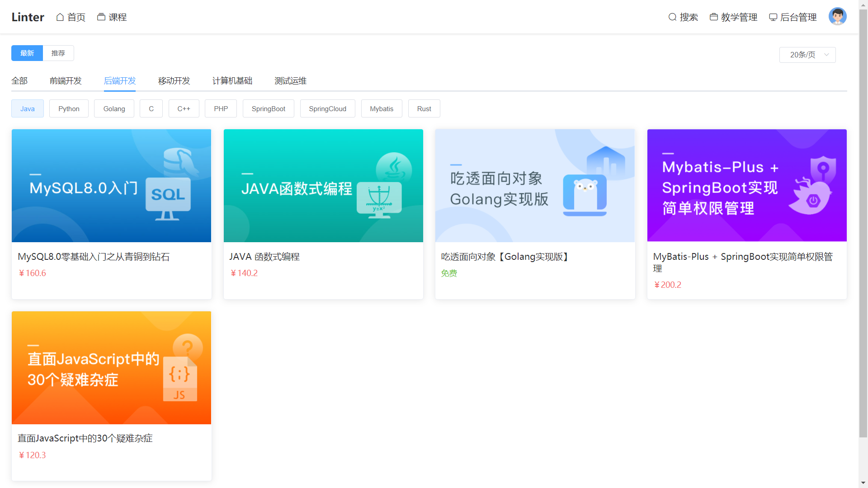Viewport: 868px width, 488px height.
Task: Select the 计算机基础 category tab
Action: click(232, 81)
